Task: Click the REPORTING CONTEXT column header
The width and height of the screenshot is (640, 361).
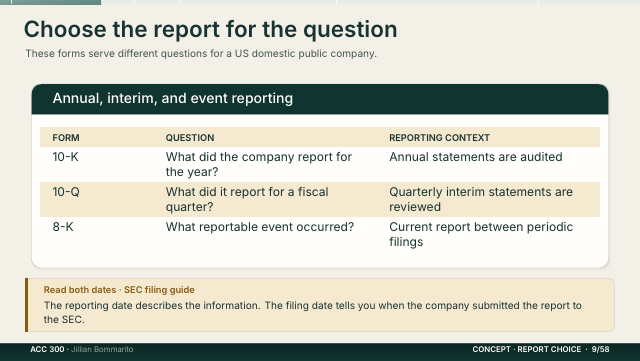Action: point(439,138)
